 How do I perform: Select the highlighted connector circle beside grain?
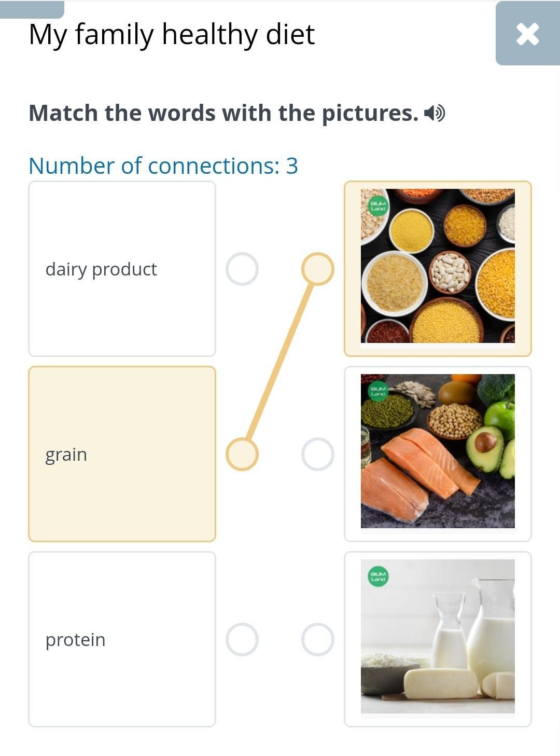click(x=242, y=454)
